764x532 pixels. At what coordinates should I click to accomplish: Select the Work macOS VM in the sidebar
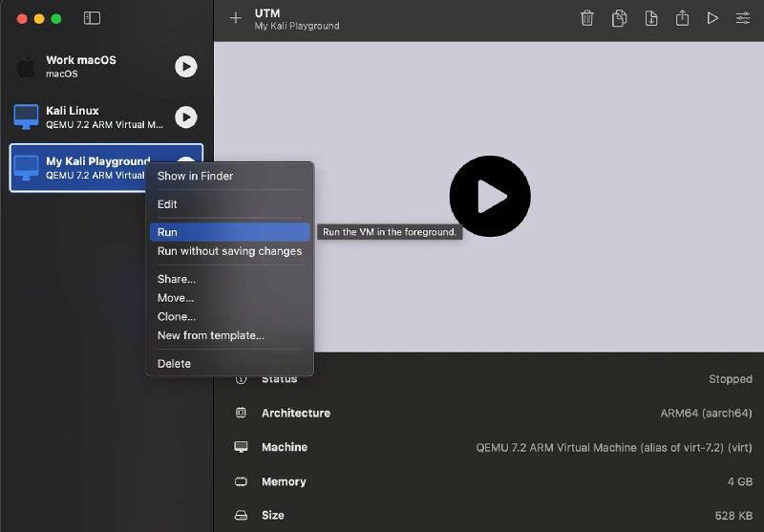(x=91, y=66)
